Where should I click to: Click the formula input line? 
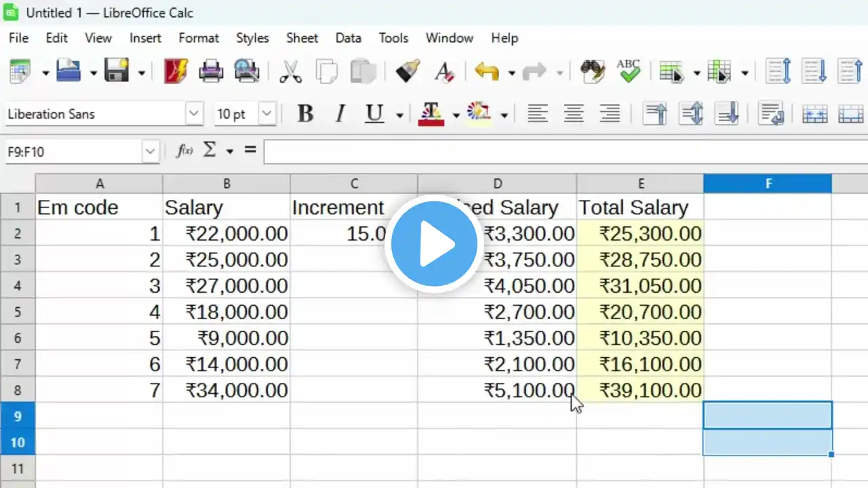coord(566,152)
